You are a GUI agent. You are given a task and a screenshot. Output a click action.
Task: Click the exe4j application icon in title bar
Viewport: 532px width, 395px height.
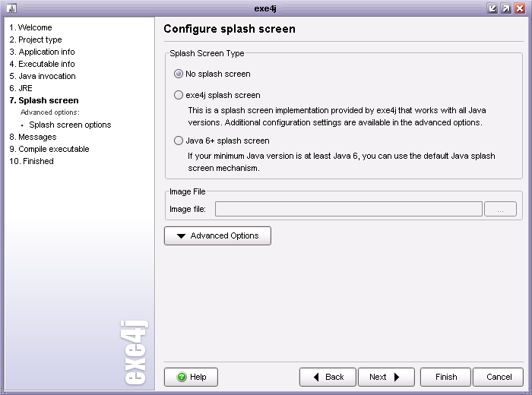(x=11, y=8)
